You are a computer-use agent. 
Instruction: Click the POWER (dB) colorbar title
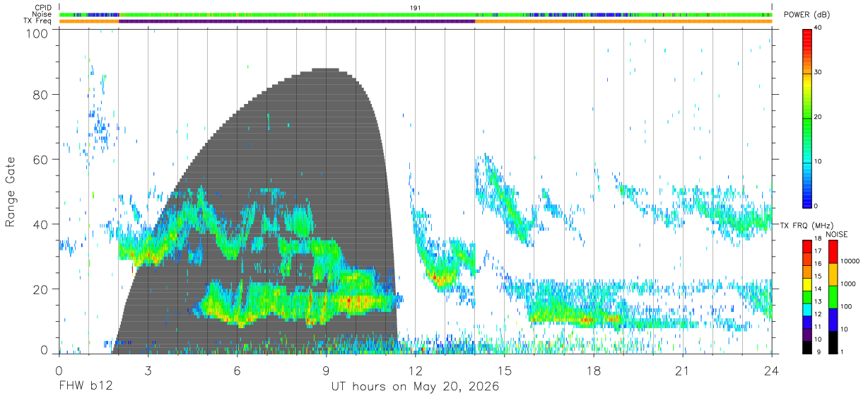(x=807, y=15)
